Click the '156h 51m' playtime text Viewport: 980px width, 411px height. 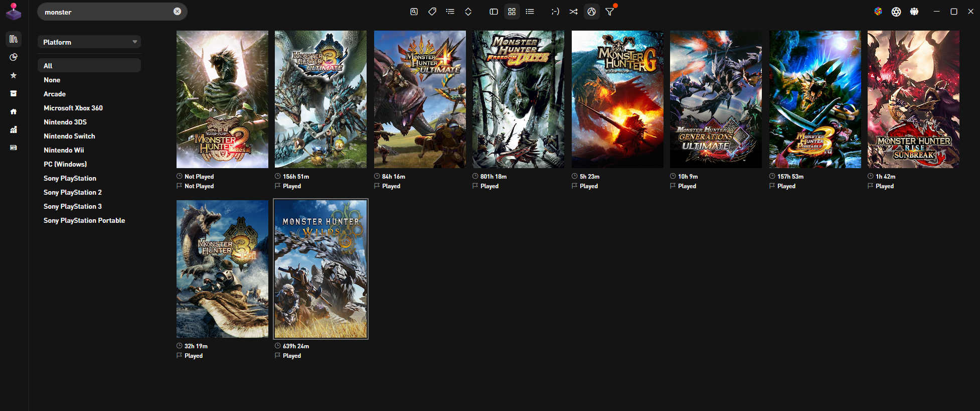tap(296, 177)
